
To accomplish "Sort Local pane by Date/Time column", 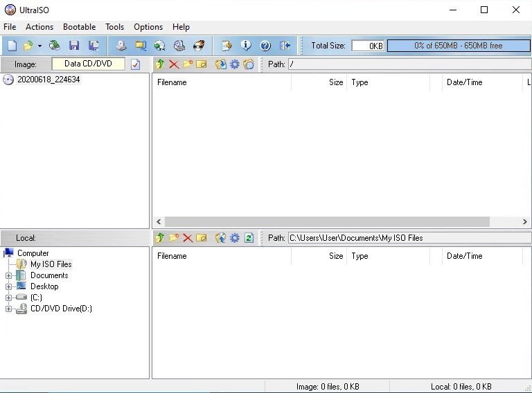I will point(482,256).
